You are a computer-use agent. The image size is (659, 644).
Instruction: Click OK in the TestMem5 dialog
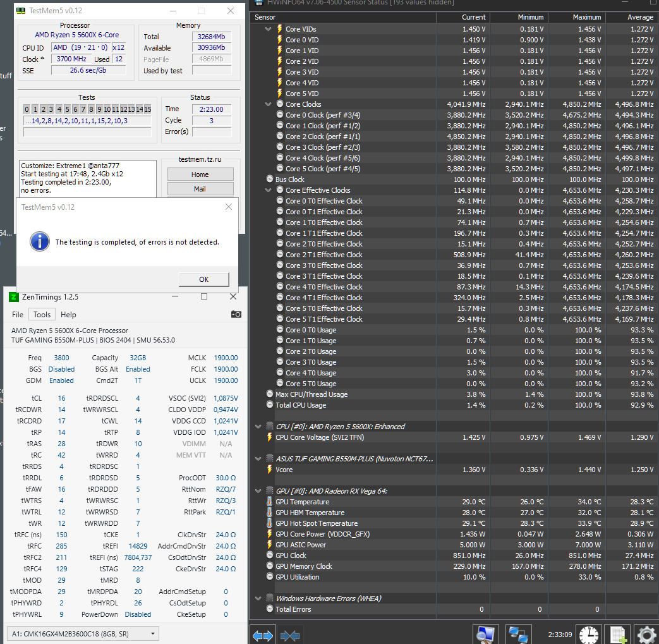pos(204,279)
